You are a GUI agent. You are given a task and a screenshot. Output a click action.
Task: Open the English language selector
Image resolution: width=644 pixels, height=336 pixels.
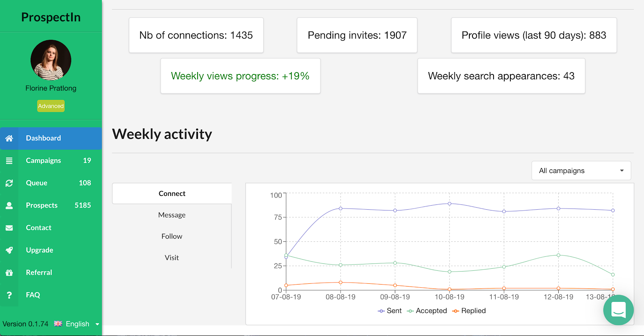77,324
